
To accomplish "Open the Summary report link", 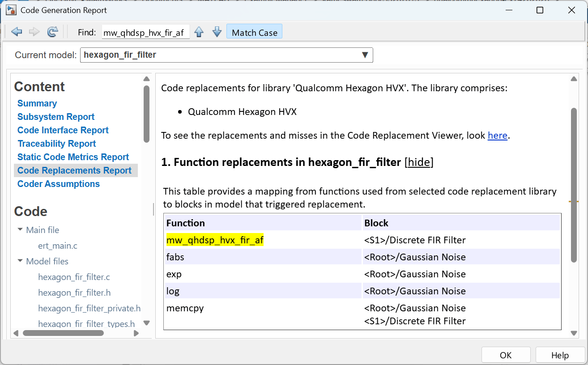I will tap(37, 103).
